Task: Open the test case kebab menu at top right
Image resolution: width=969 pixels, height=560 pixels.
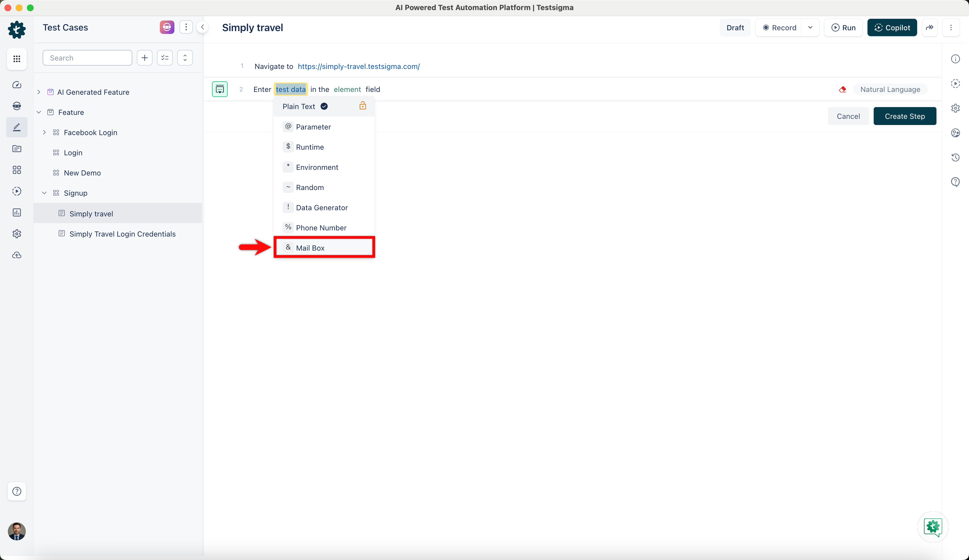Action: (x=951, y=28)
